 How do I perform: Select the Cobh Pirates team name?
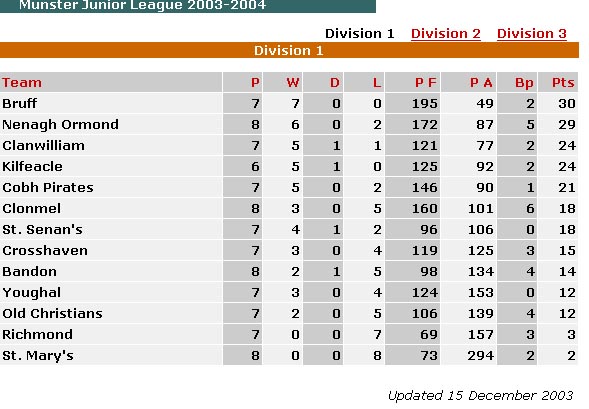point(48,187)
